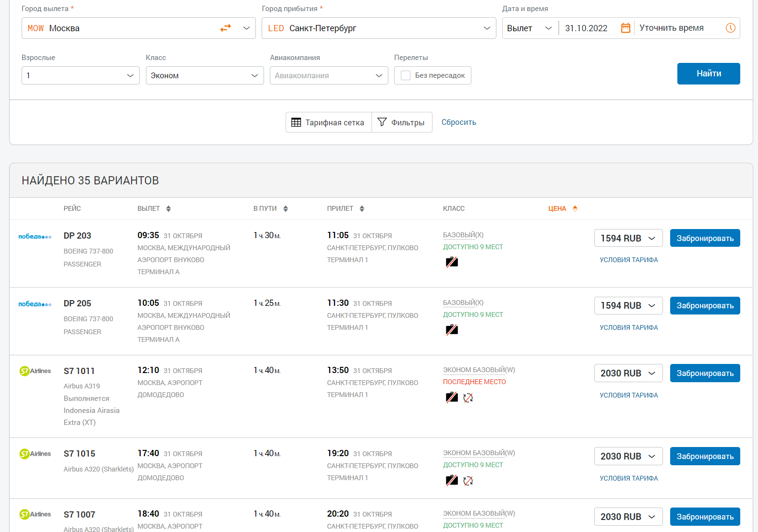
Task: Book flight DP 203 with Забронировать
Action: pyautogui.click(x=705, y=238)
